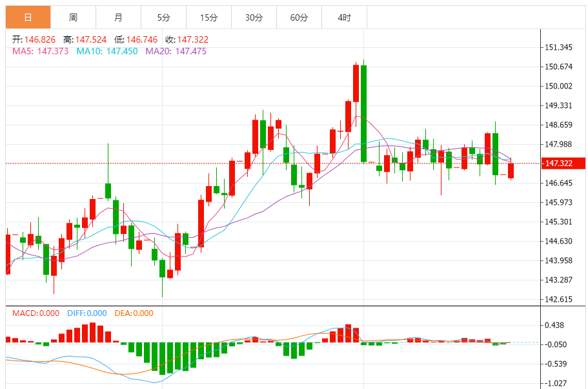
Task: Click the MA10: 147.450 indicator label
Action: point(107,51)
